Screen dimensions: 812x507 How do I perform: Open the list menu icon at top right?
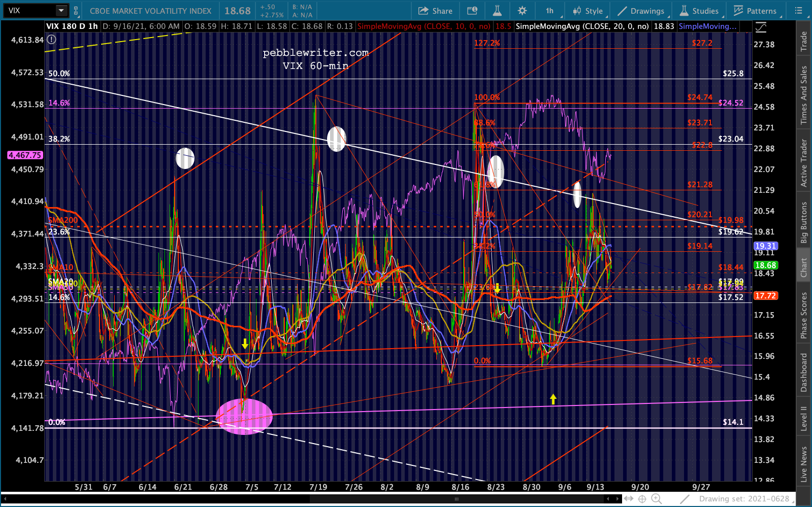point(798,11)
